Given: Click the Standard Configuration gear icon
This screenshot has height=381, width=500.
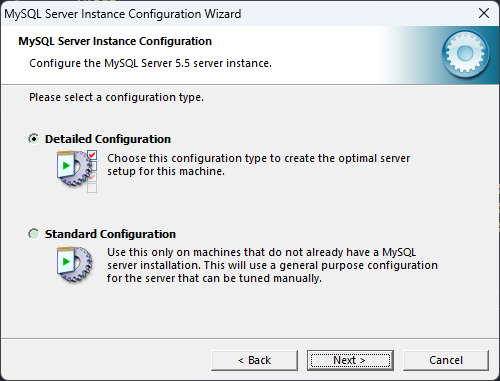Looking at the screenshot, I should [x=74, y=264].
